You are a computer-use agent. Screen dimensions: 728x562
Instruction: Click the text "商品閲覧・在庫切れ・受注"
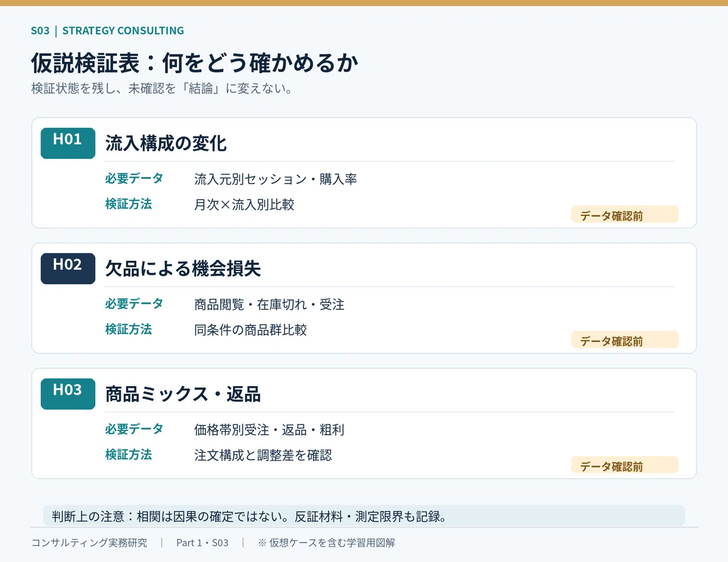click(269, 304)
